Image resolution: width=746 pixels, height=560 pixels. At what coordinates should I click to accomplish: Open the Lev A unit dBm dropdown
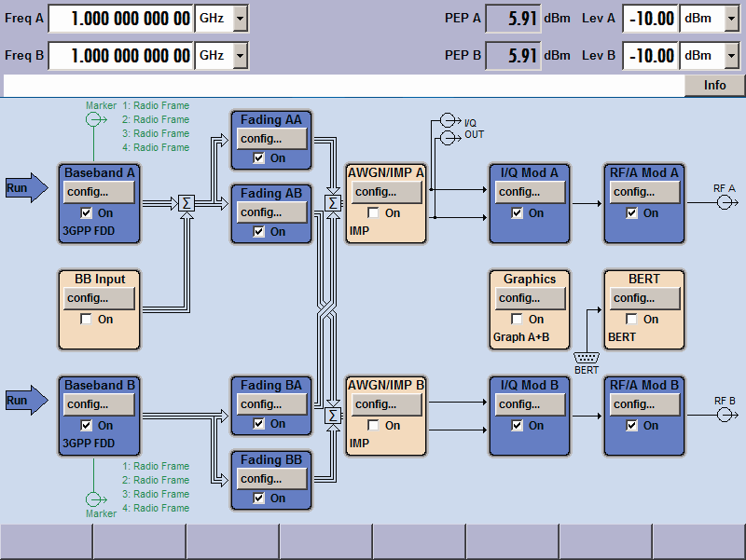point(731,18)
